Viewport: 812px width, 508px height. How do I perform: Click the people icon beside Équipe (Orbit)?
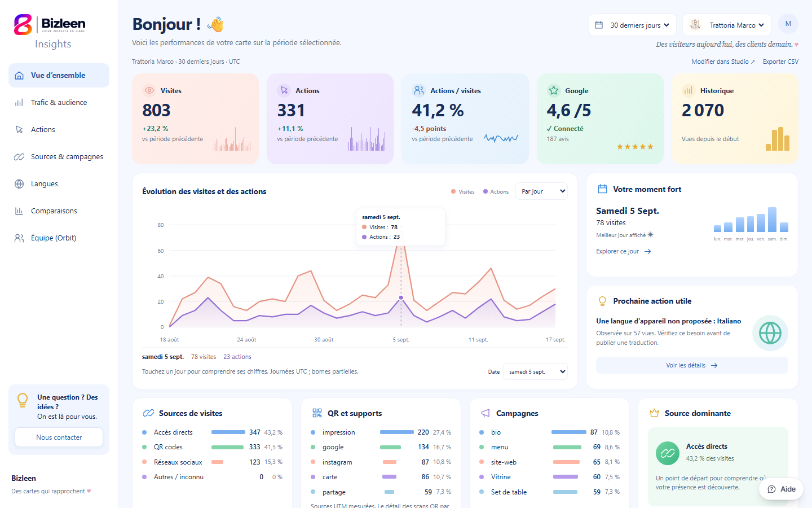pos(19,238)
